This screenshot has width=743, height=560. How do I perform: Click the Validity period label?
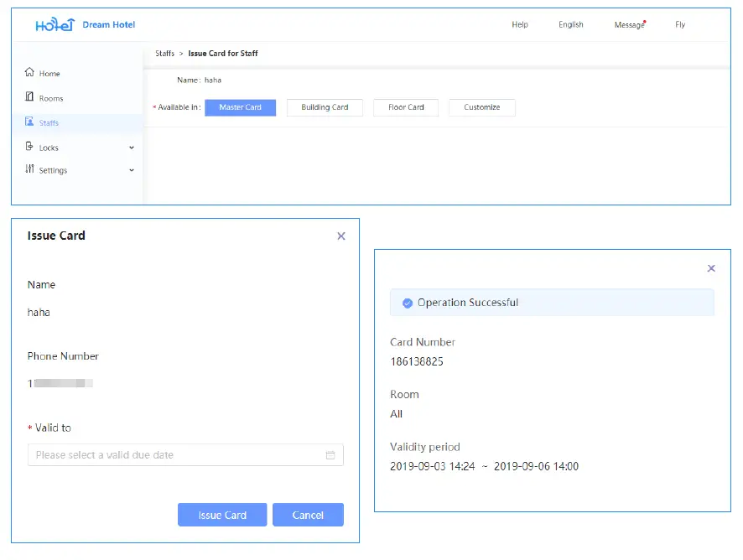[x=425, y=447]
